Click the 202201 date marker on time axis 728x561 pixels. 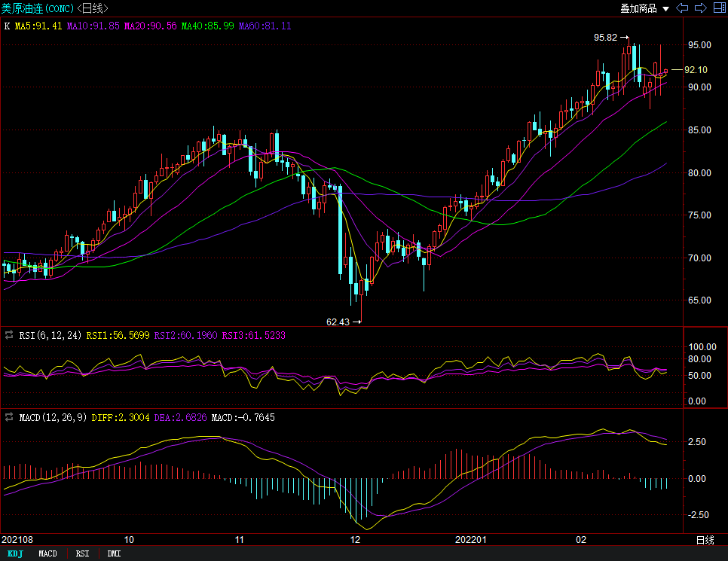pyautogui.click(x=470, y=540)
